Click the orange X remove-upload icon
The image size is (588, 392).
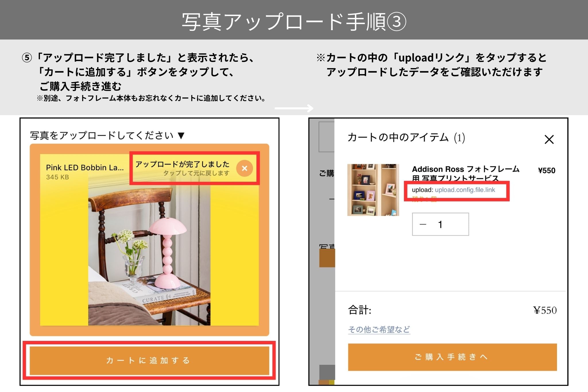point(244,168)
